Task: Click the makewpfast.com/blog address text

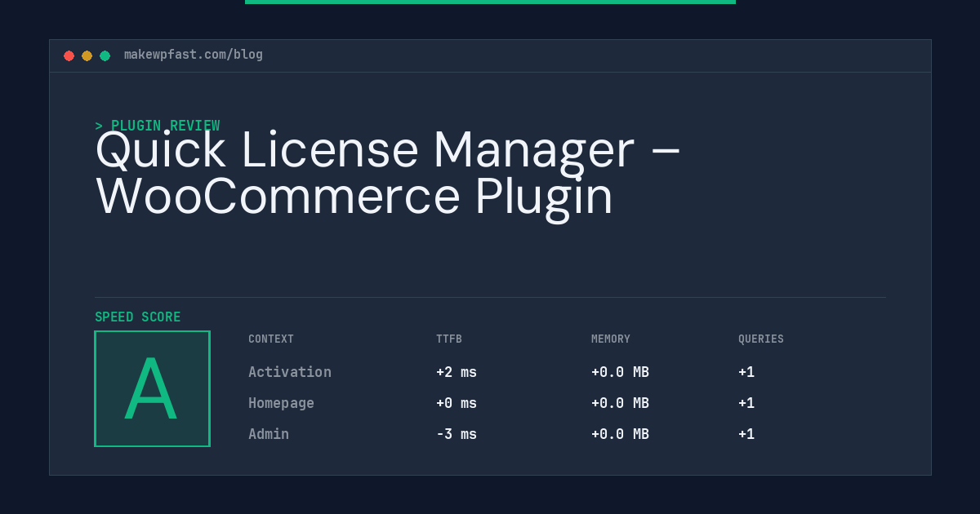Action: [194, 55]
